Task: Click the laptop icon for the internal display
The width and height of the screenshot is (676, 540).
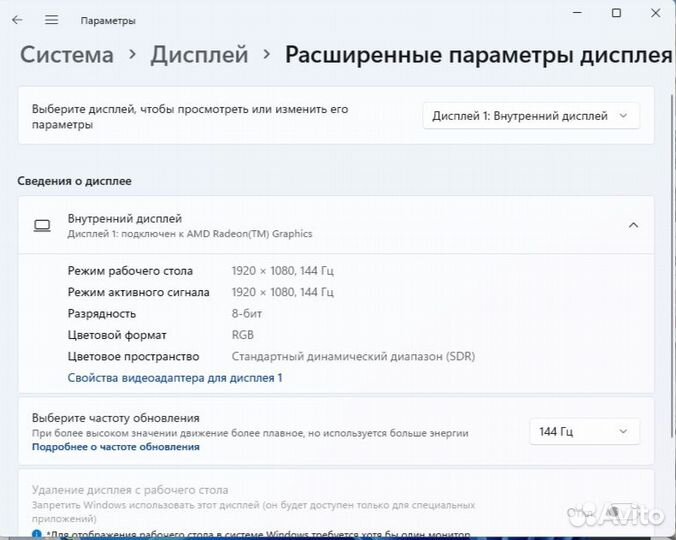Action: pos(42,225)
